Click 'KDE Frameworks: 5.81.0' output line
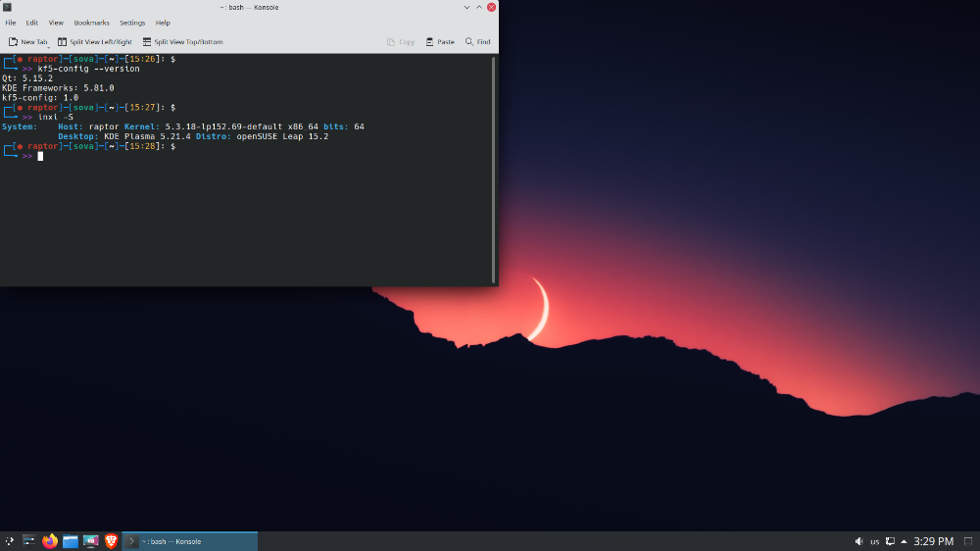Image resolution: width=980 pixels, height=551 pixels. pos(58,88)
